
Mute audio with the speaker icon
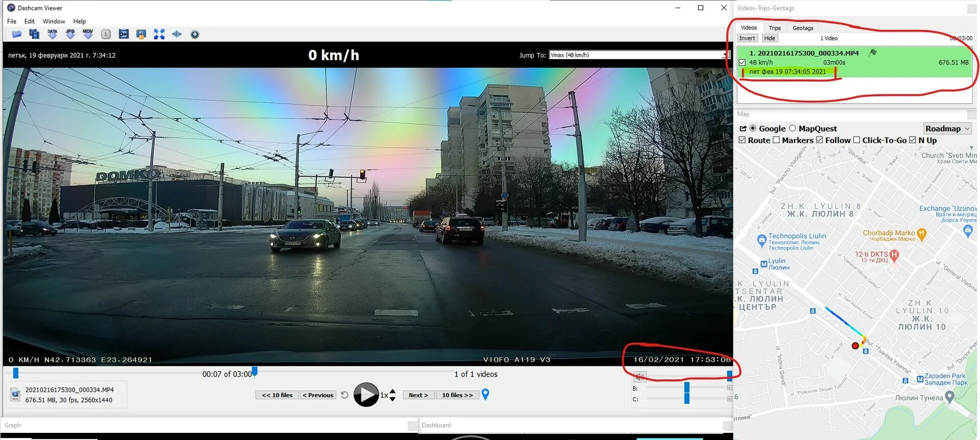(x=640, y=377)
